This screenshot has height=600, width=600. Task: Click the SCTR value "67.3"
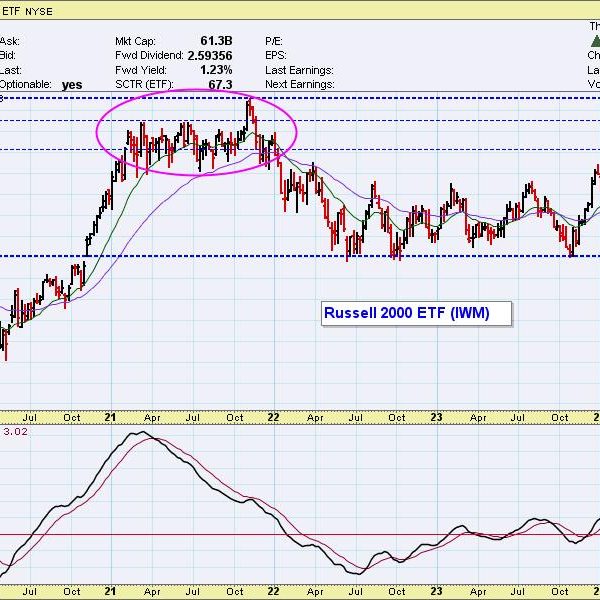[220, 85]
